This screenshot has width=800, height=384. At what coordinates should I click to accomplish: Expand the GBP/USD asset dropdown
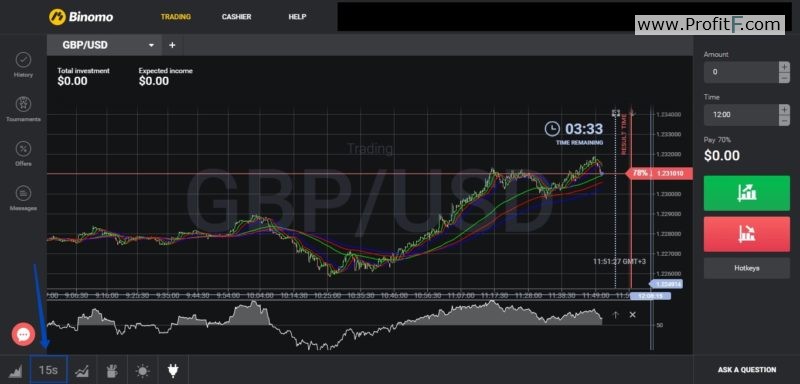tap(152, 45)
